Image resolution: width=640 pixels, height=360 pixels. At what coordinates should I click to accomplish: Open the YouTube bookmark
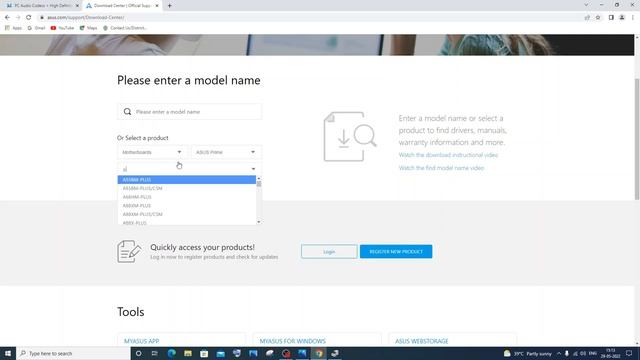point(62,28)
